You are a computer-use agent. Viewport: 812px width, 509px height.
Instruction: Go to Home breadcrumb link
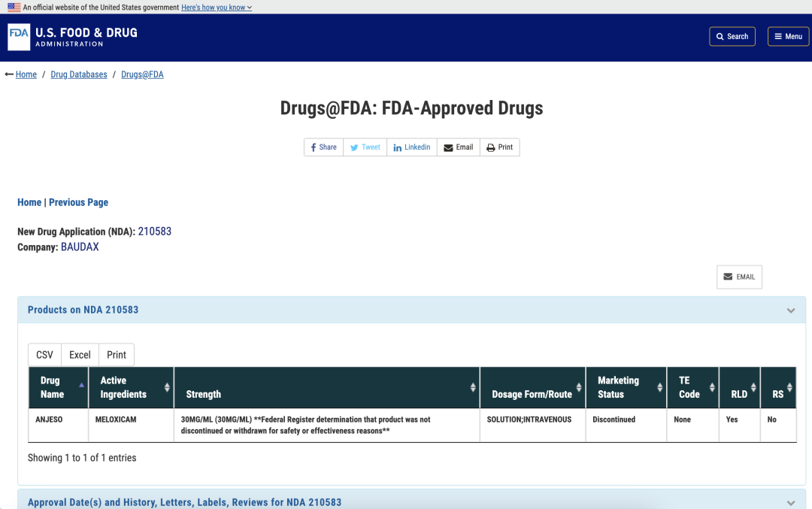coord(26,74)
